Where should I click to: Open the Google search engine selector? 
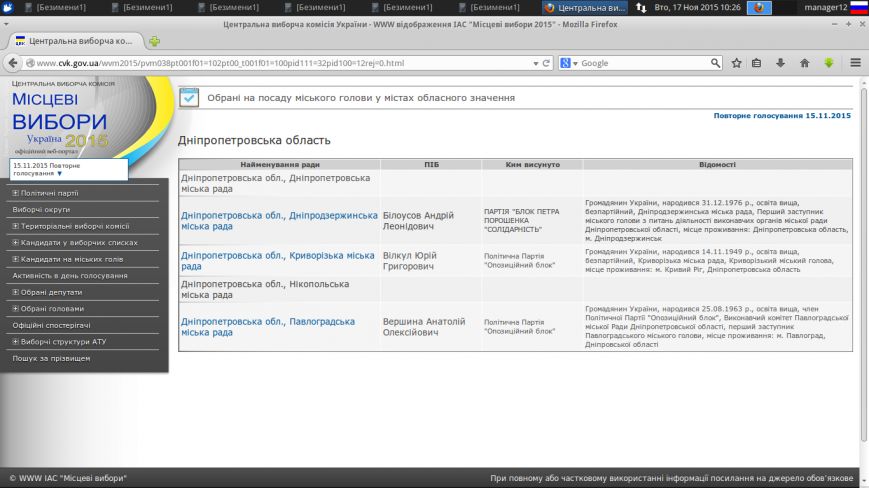click(569, 63)
